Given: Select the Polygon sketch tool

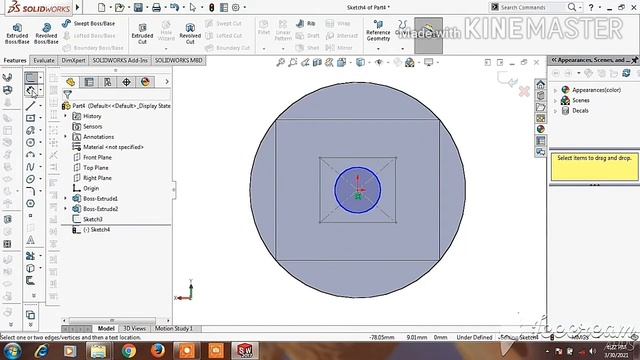Looking at the screenshot, I should click(x=31, y=203).
